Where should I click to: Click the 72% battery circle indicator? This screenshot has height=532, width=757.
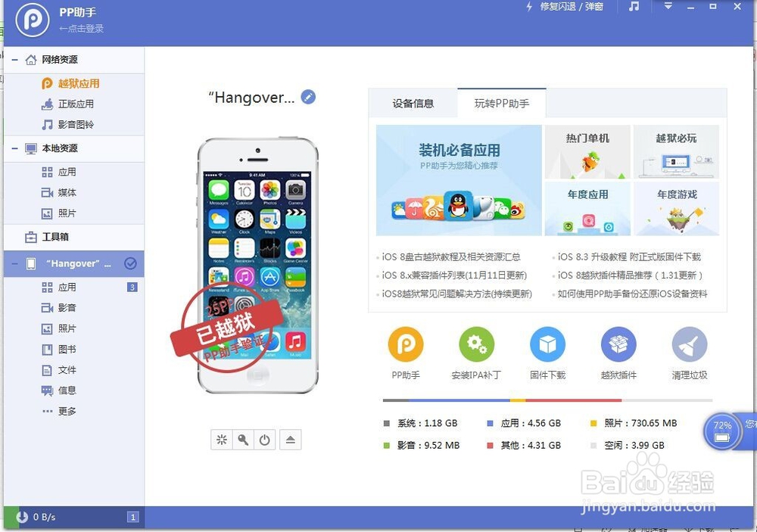tap(722, 431)
